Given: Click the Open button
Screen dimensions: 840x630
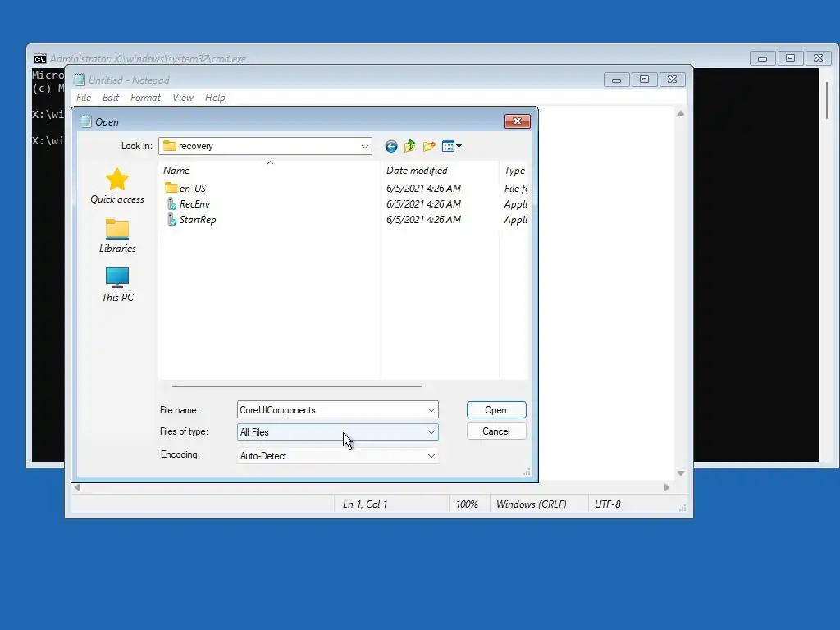Looking at the screenshot, I should [496, 410].
